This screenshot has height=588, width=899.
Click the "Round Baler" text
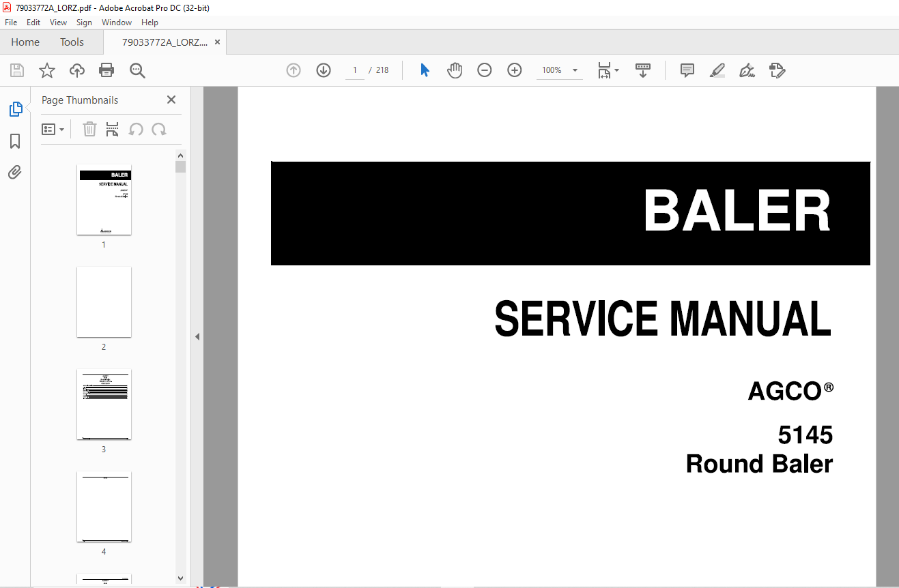759,464
